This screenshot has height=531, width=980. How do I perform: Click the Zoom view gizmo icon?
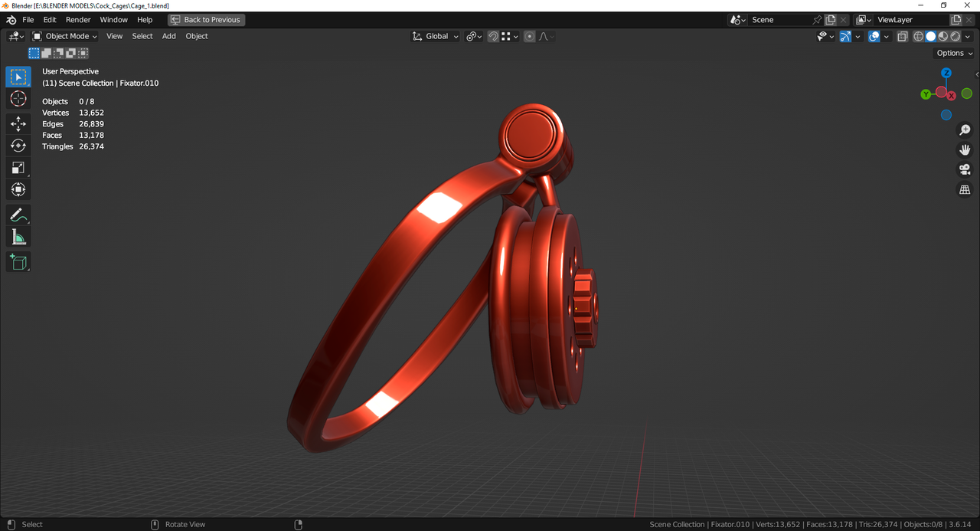[965, 130]
